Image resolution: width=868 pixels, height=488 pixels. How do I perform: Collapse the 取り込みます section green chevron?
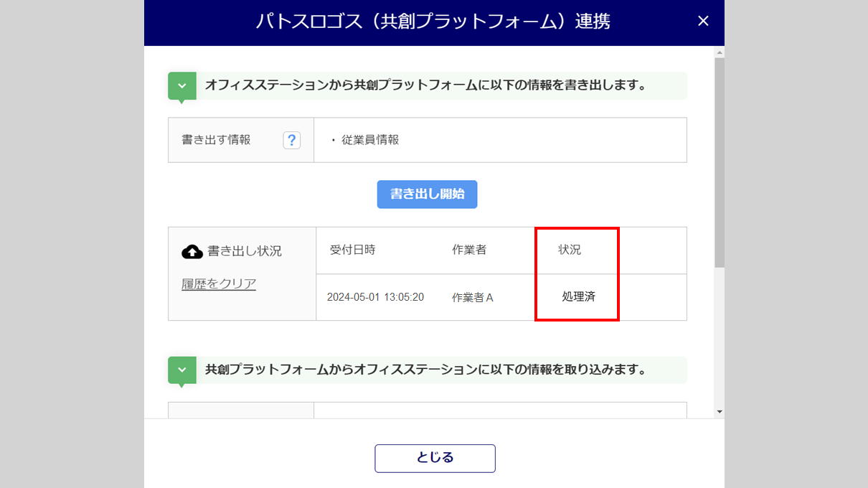pos(181,370)
